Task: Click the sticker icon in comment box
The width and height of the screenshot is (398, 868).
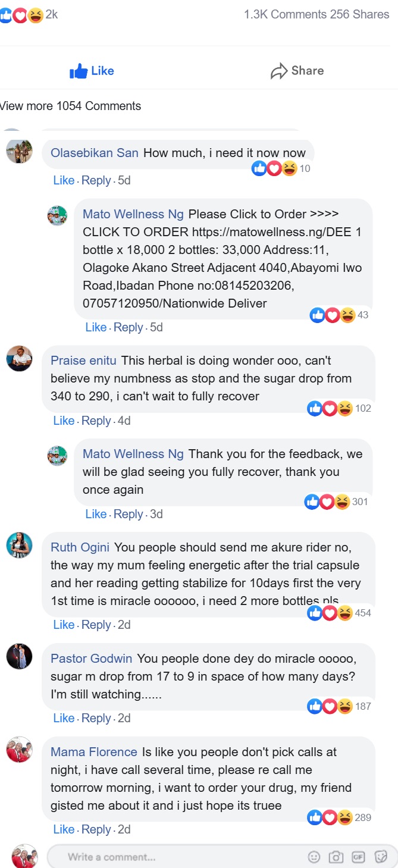Action: click(x=381, y=857)
